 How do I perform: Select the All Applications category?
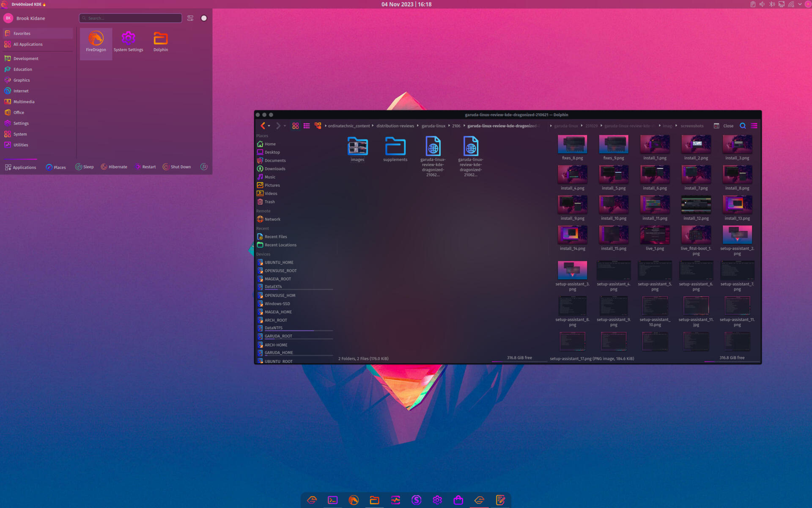(38, 44)
